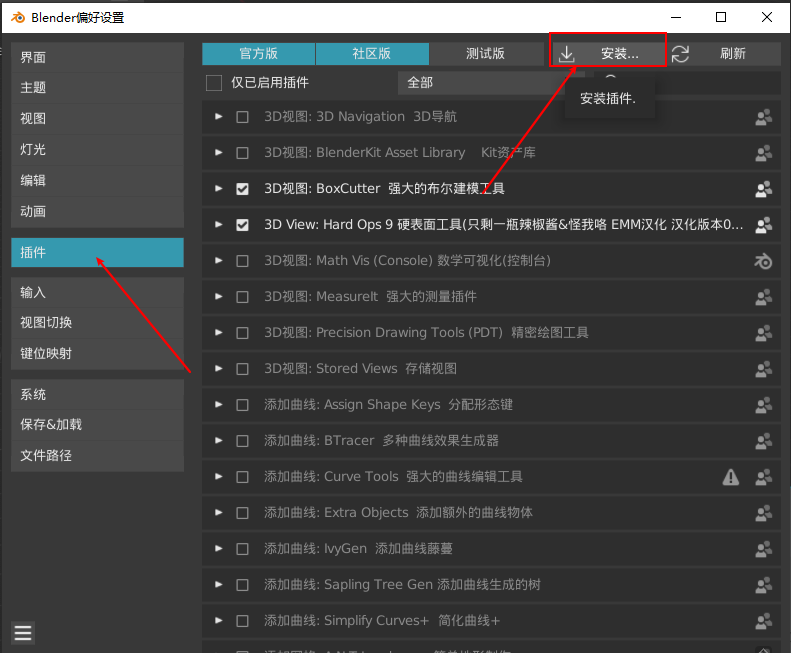Click the community icon on 3D Navigation row
791x653 pixels.
tap(763, 117)
